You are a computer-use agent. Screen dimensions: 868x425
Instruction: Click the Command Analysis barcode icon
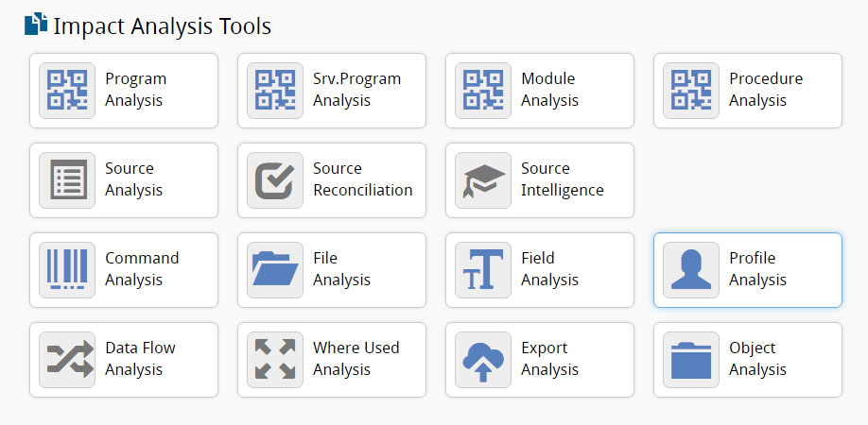pos(67,270)
